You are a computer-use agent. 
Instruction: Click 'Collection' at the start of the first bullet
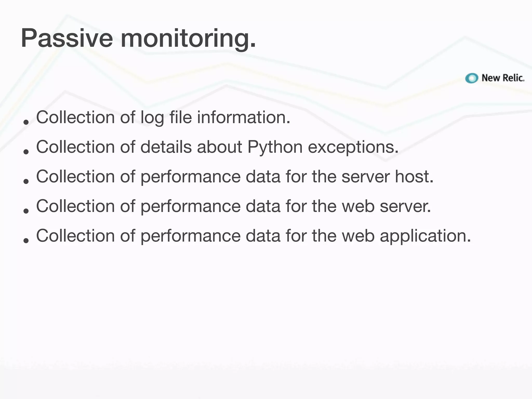(75, 117)
